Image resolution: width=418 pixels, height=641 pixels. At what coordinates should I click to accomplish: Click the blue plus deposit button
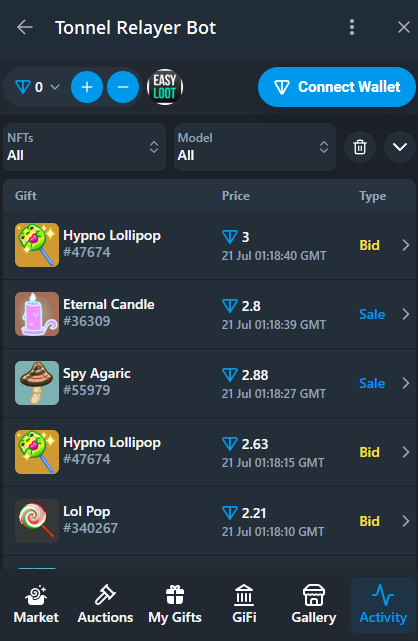pyautogui.click(x=87, y=87)
